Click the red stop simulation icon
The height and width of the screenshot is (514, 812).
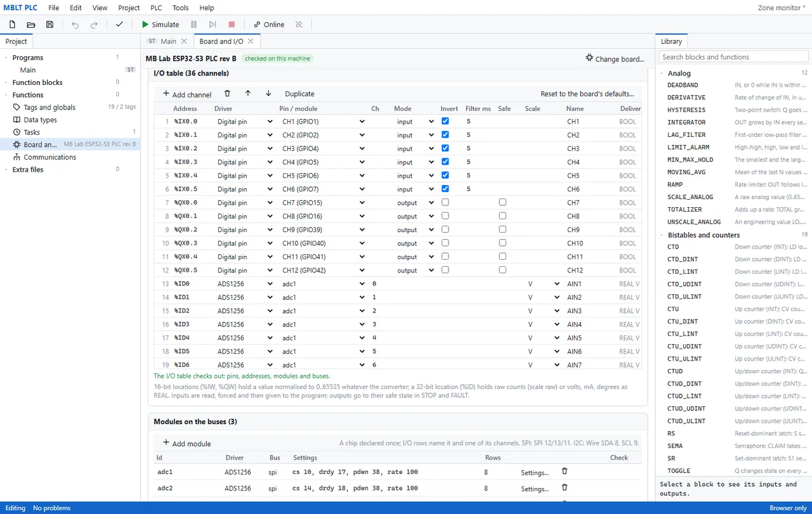tap(232, 25)
